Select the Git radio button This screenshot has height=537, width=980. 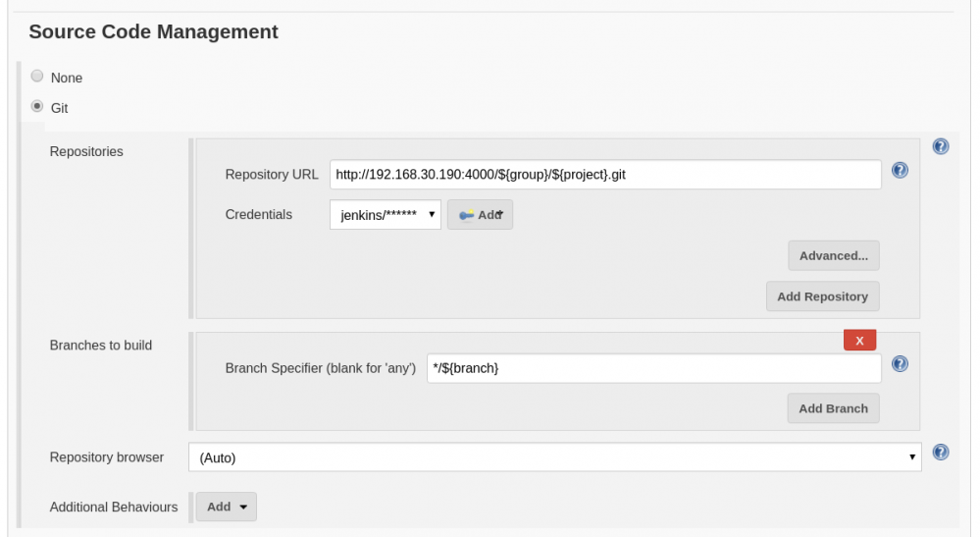(37, 107)
